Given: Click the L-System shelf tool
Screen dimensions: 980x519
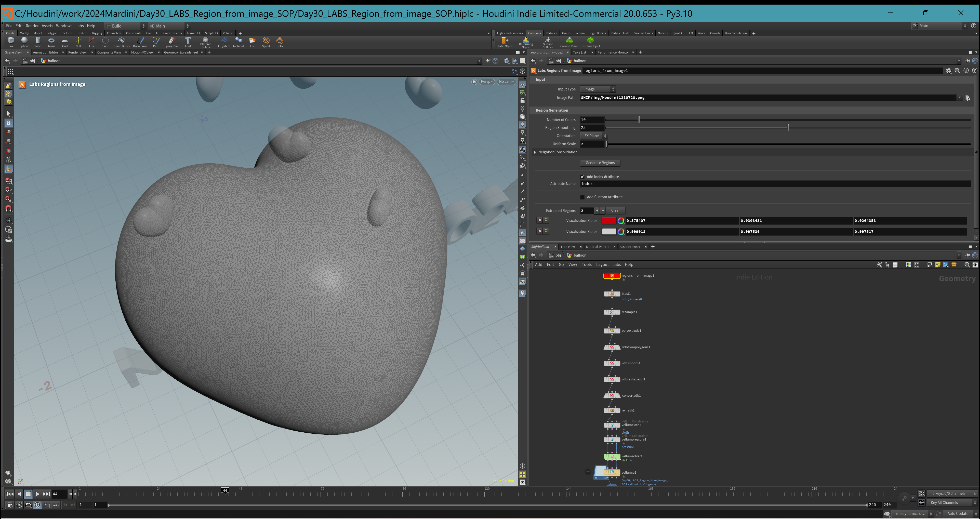Looking at the screenshot, I should coord(224,42).
